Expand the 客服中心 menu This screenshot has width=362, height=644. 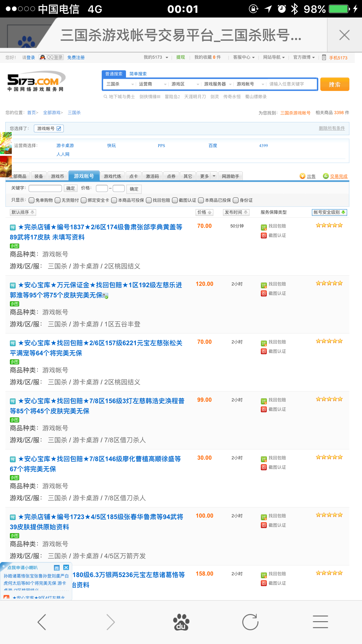tap(244, 57)
